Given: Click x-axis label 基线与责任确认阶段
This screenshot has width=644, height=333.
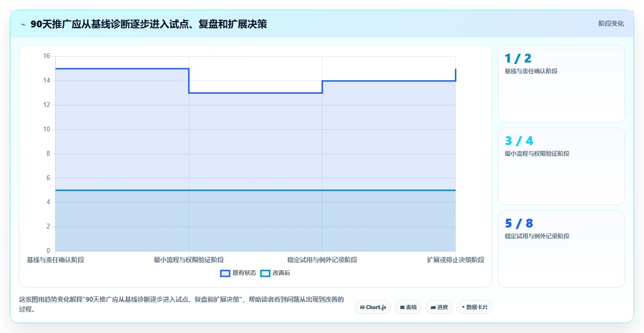Looking at the screenshot, I should click(55, 260).
